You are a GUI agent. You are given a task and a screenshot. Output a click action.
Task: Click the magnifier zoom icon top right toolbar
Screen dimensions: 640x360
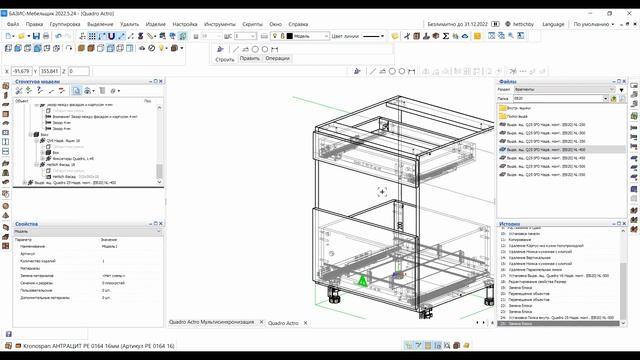[511, 36]
